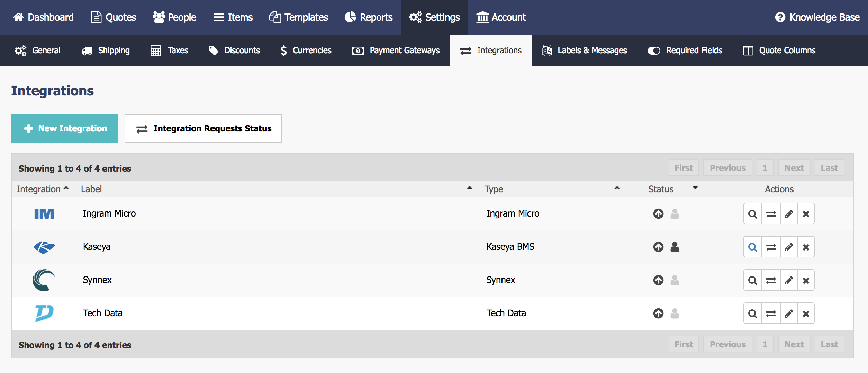Screen dimensions: 868x373
Task: Click the sync arrows icon for Ingram Micro
Action: point(771,214)
